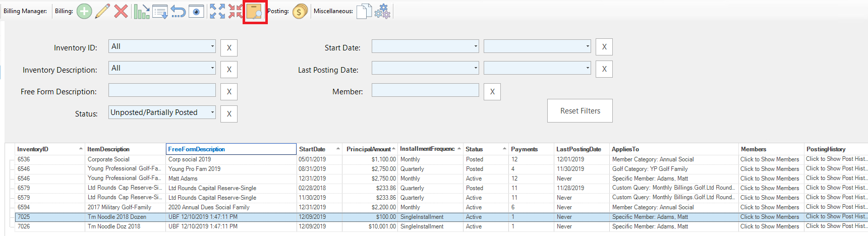Screen dimensions: 868x236
Task: Click the pencil edit billing icon
Action: (x=102, y=11)
